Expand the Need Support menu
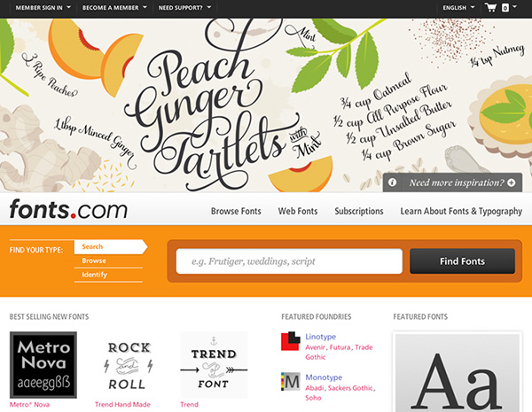The image size is (532, 412). [x=184, y=7]
